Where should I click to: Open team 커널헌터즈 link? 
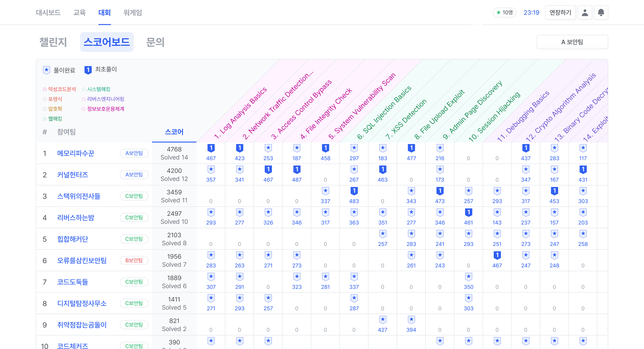pos(73,175)
